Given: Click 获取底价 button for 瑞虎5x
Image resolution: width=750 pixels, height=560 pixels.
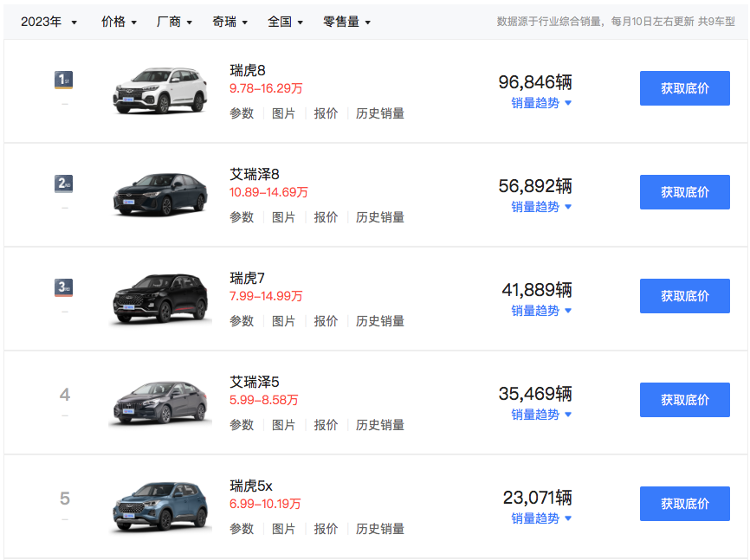Looking at the screenshot, I should (x=684, y=504).
